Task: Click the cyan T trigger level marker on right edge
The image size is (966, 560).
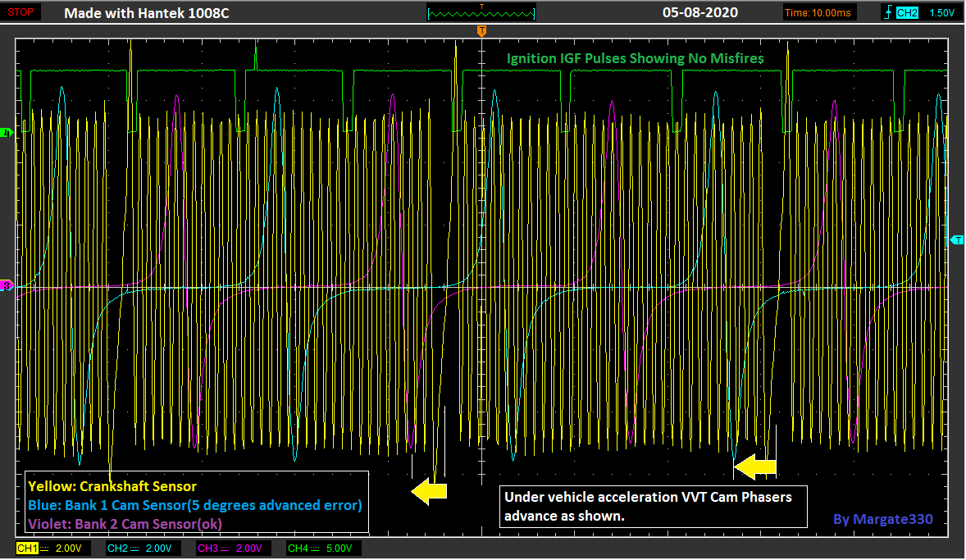Action: [x=955, y=240]
